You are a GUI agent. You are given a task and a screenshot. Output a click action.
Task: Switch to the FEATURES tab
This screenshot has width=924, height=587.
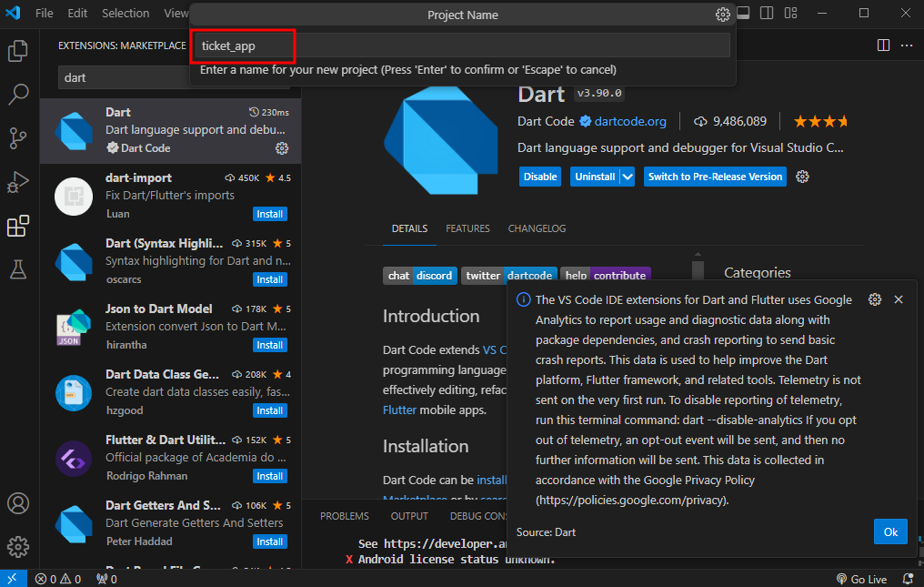point(467,228)
